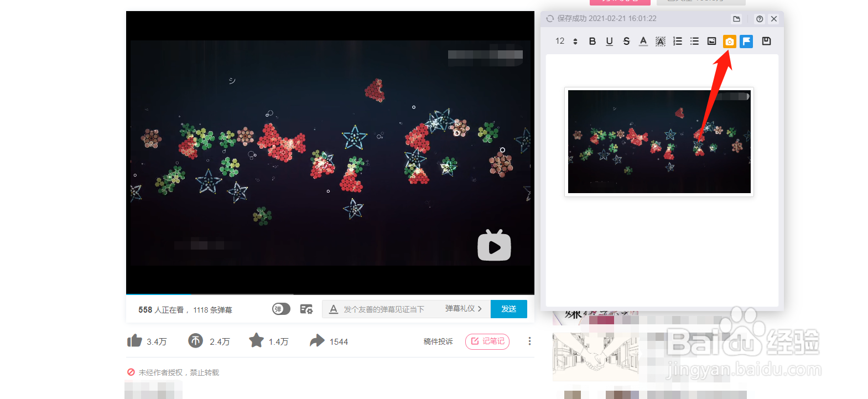Click the 未经作者授权，禁止转载 notice

click(x=179, y=372)
